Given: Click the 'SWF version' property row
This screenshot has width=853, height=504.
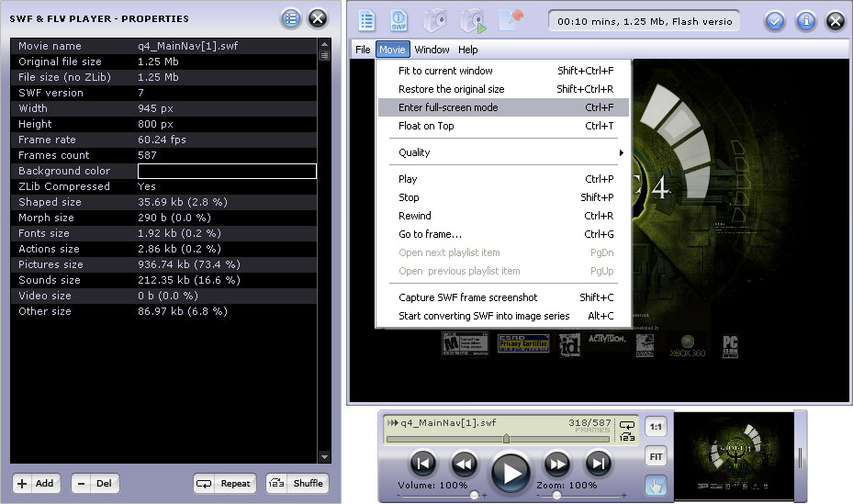Looking at the screenshot, I should pos(163,93).
